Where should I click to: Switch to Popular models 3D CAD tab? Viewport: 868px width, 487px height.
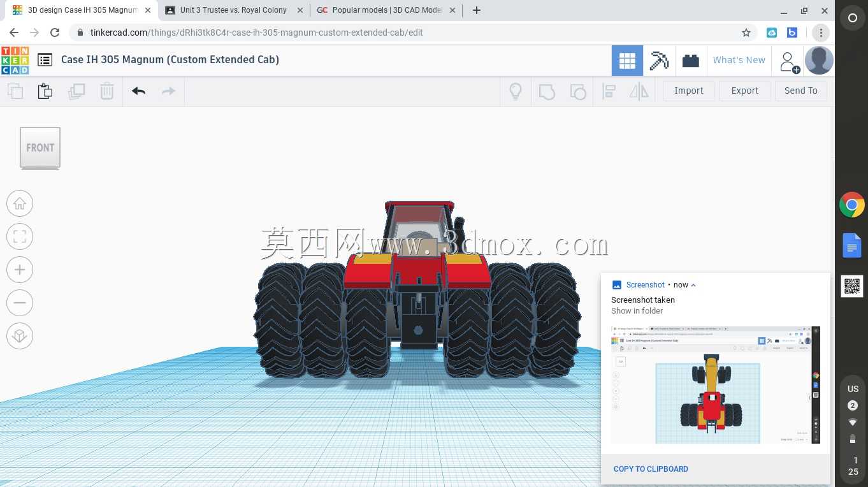coord(387,10)
